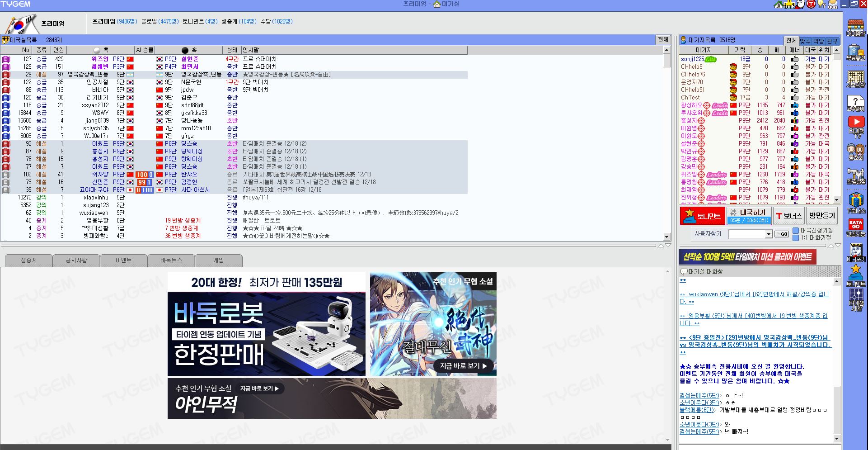The height and width of the screenshot is (450, 868).
Task: Open the 아이템샵 item shop icon
Action: pyautogui.click(x=856, y=28)
